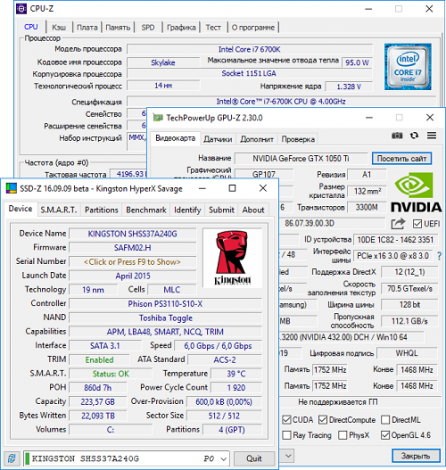446x470 pixels.
Task: Click 1.328 V core voltage value
Action: click(x=349, y=87)
